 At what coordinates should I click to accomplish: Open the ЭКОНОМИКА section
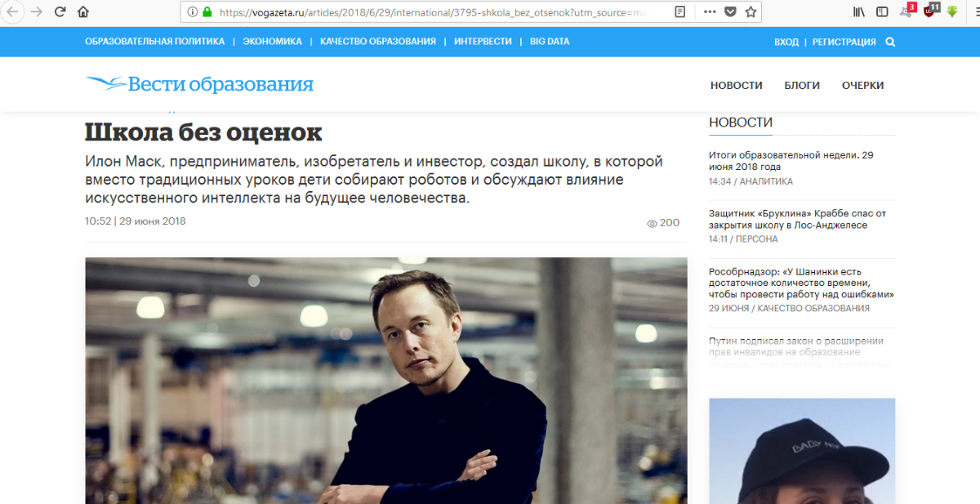272,42
